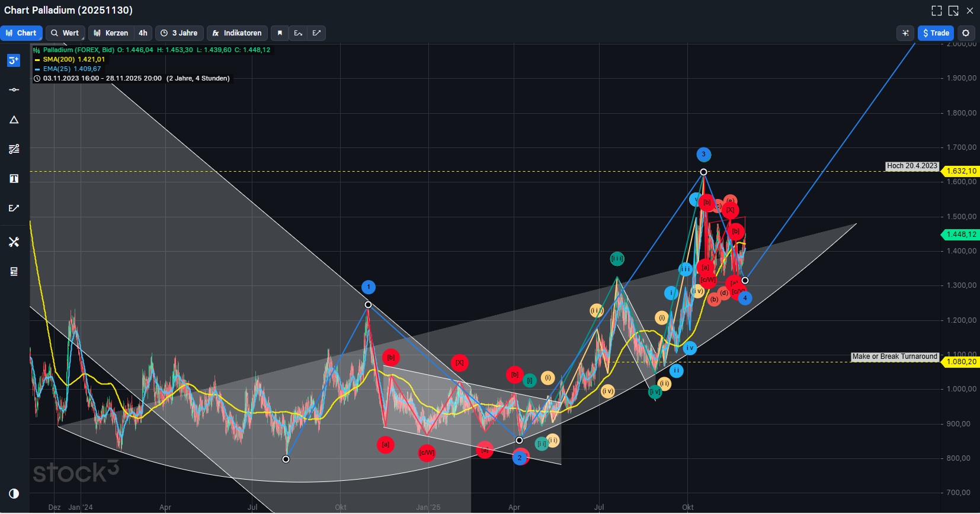The height and width of the screenshot is (514, 980).
Task: Expand the 3 Jahre time range dropdown
Action: click(180, 33)
